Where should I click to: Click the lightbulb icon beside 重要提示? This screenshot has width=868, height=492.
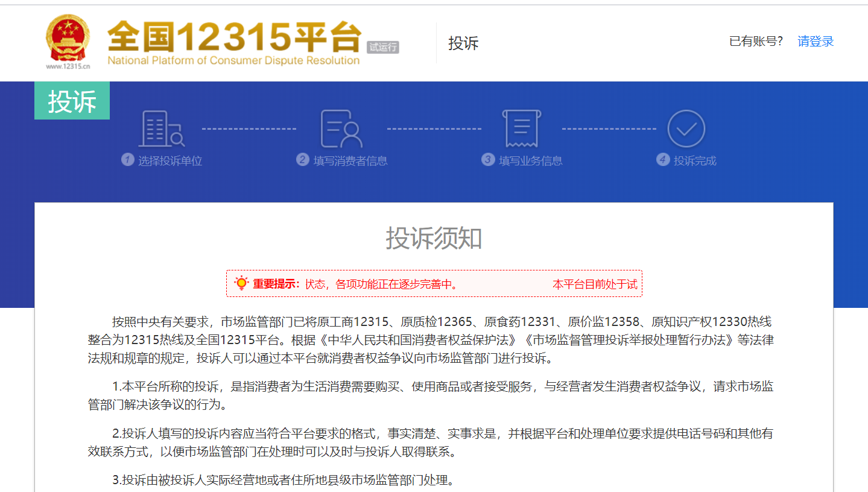(x=241, y=283)
